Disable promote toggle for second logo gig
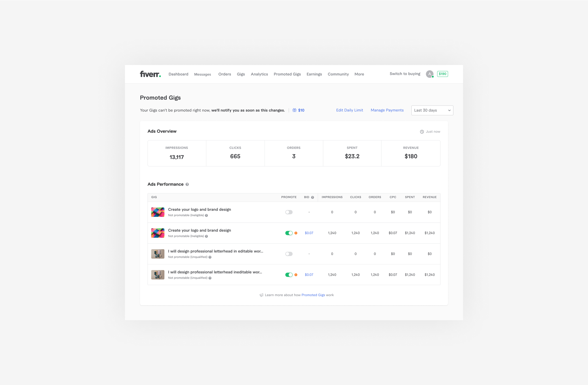 coord(289,233)
